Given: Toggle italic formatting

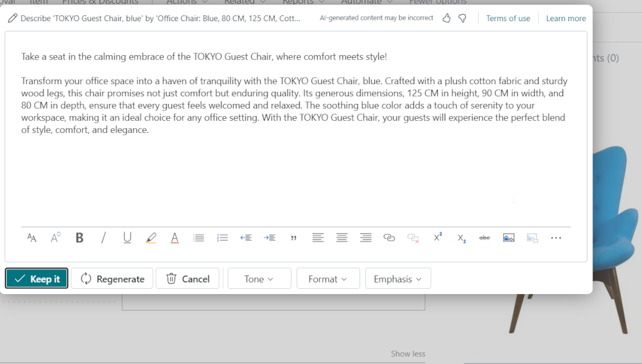Looking at the screenshot, I should coord(103,238).
